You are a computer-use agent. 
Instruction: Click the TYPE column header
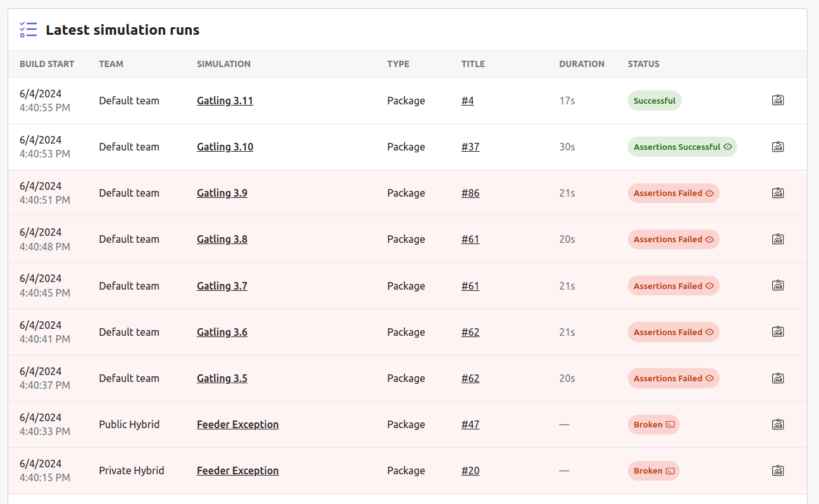pyautogui.click(x=398, y=64)
